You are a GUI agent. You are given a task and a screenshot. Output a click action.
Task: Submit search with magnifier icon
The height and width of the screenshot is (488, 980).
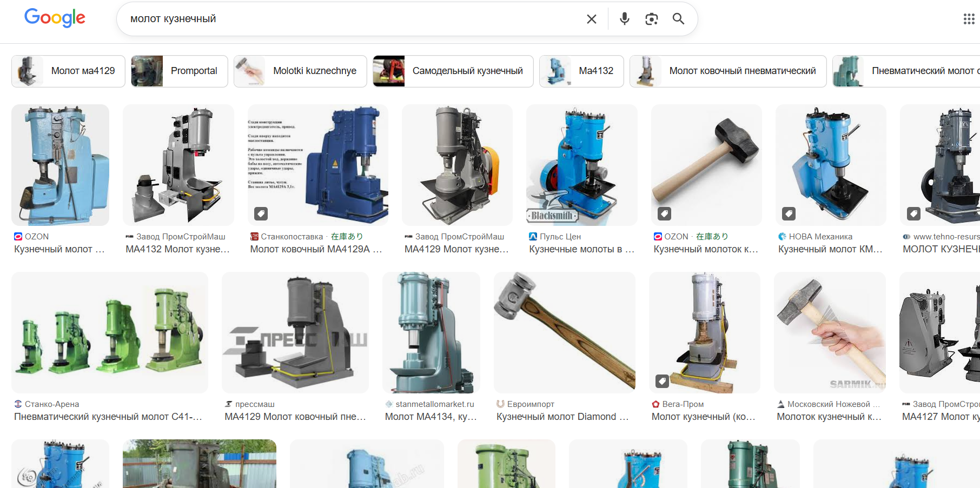click(678, 19)
